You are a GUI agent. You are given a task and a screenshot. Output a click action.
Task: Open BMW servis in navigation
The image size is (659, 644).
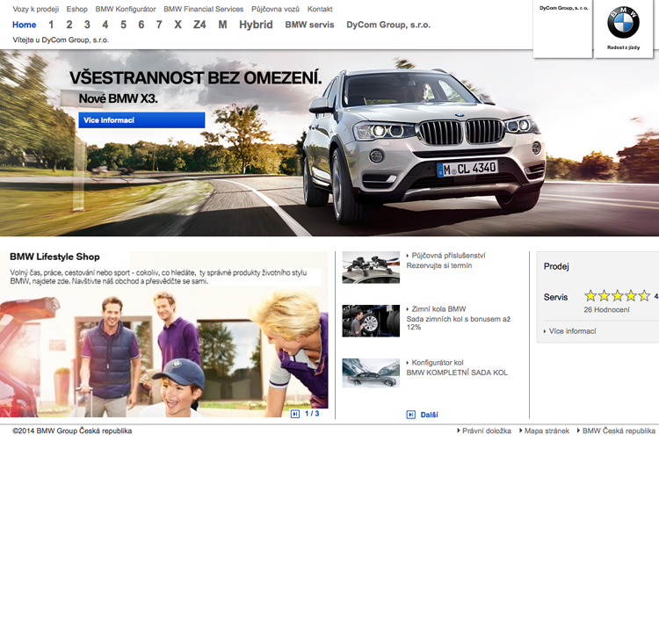tap(310, 25)
